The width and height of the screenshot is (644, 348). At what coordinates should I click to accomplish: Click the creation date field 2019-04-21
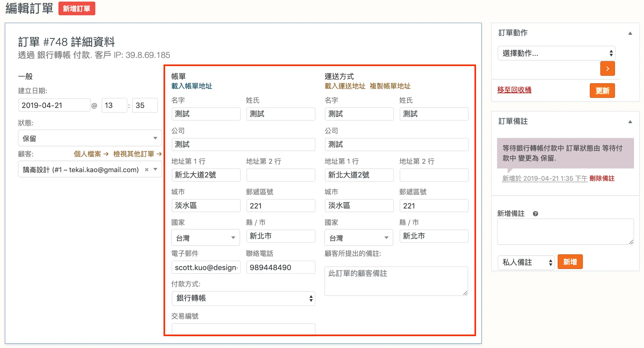pyautogui.click(x=54, y=105)
